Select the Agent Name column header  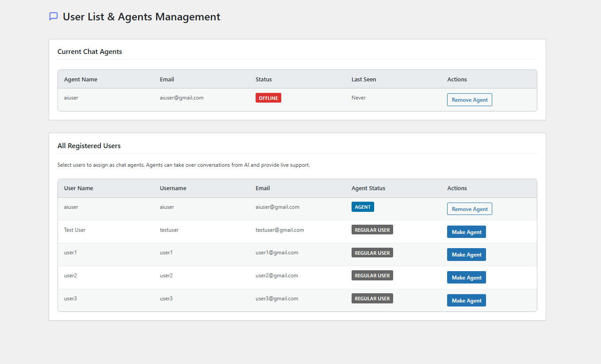(80, 79)
